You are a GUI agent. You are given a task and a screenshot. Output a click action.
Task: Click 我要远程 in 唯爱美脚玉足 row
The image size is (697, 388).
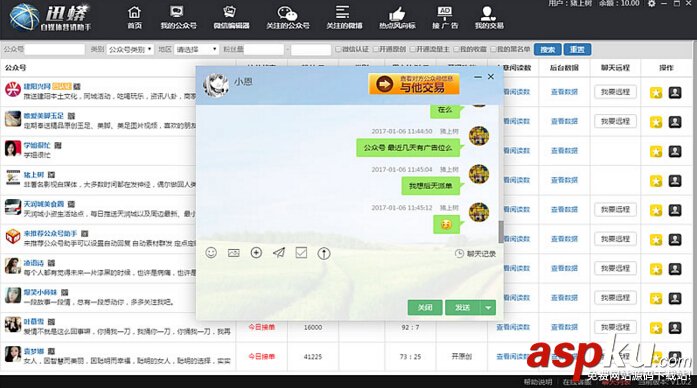(x=615, y=121)
